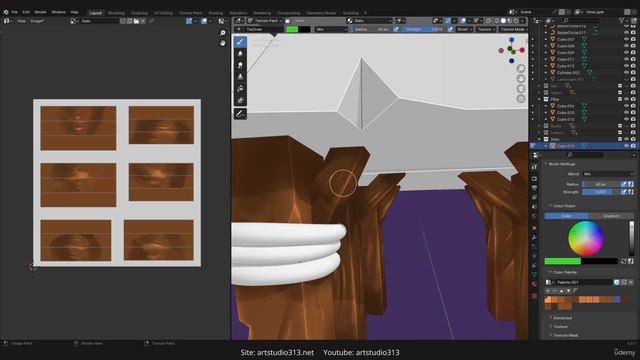
Task: Open image editor View menu
Action: [21, 21]
